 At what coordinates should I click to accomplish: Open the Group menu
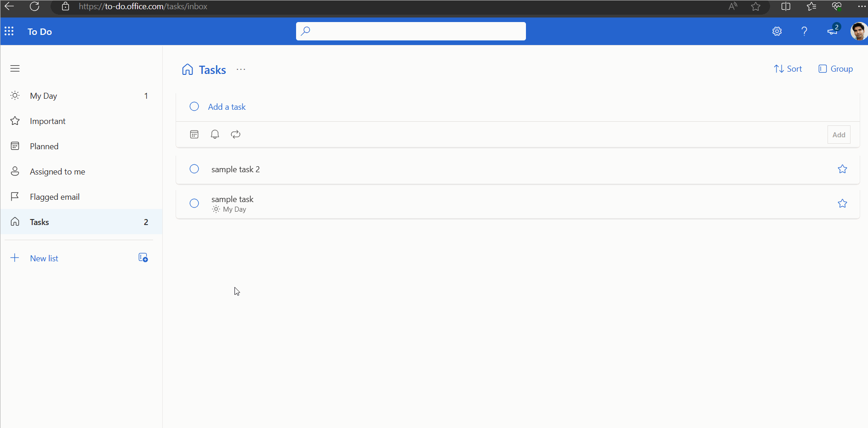coord(835,68)
